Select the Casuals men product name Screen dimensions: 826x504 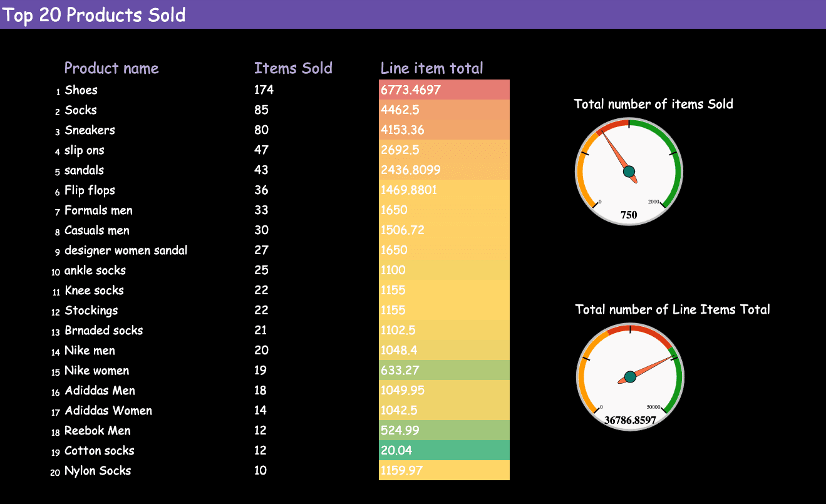97,230
